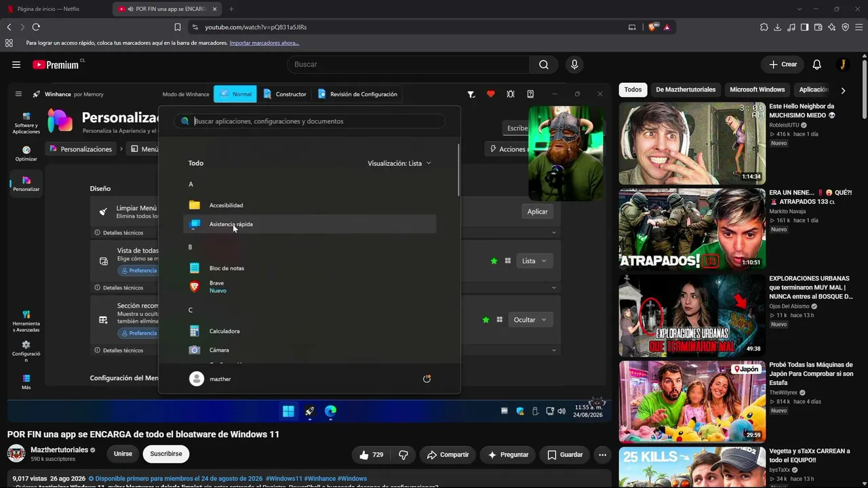Open the Visualización: Lista dropdown
This screenshot has width=868, height=488.
[399, 163]
